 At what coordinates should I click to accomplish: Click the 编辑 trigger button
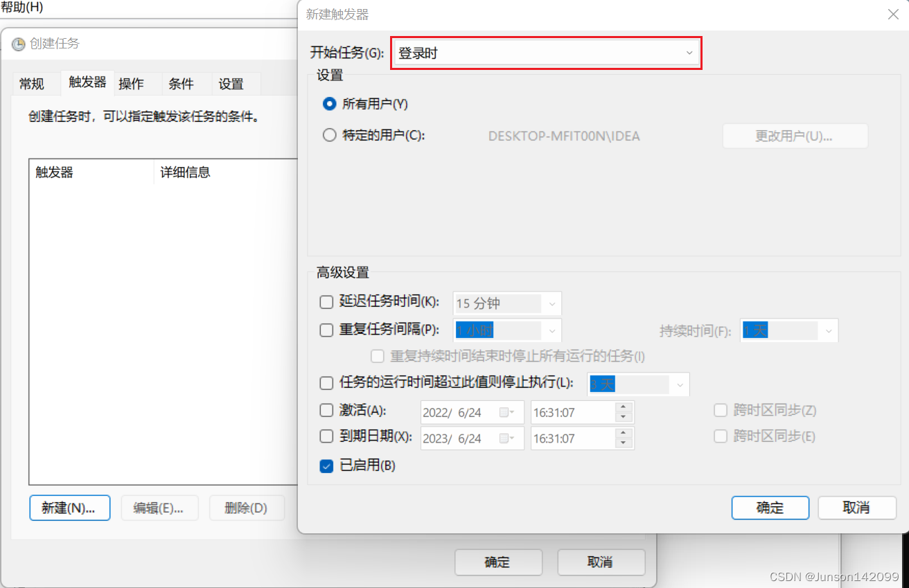[x=159, y=508]
